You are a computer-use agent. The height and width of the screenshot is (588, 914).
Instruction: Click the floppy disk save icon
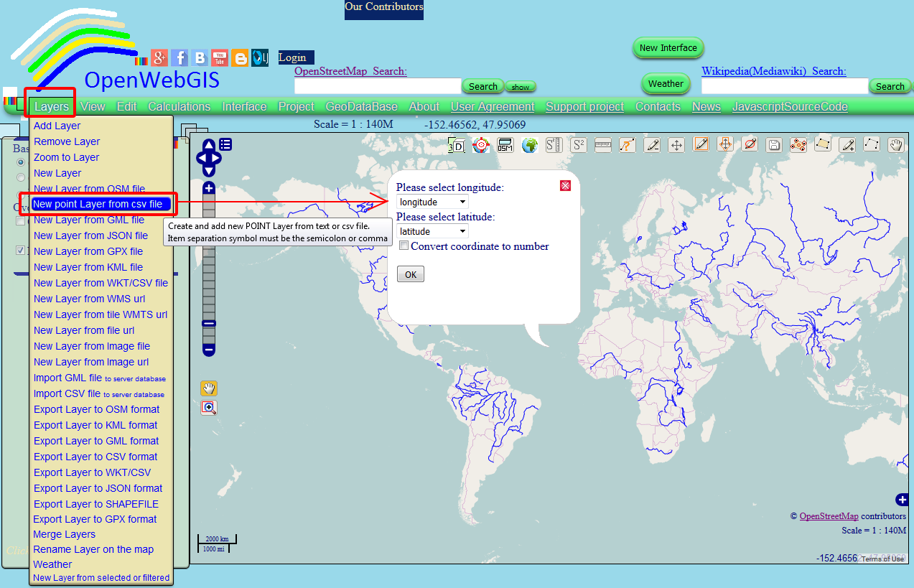click(x=774, y=145)
